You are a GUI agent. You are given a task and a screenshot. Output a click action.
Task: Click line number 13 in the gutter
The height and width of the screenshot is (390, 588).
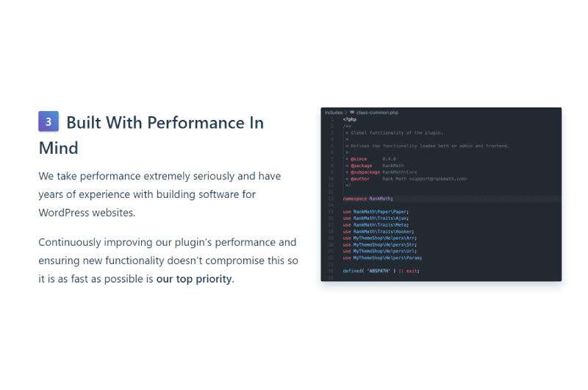331,199
